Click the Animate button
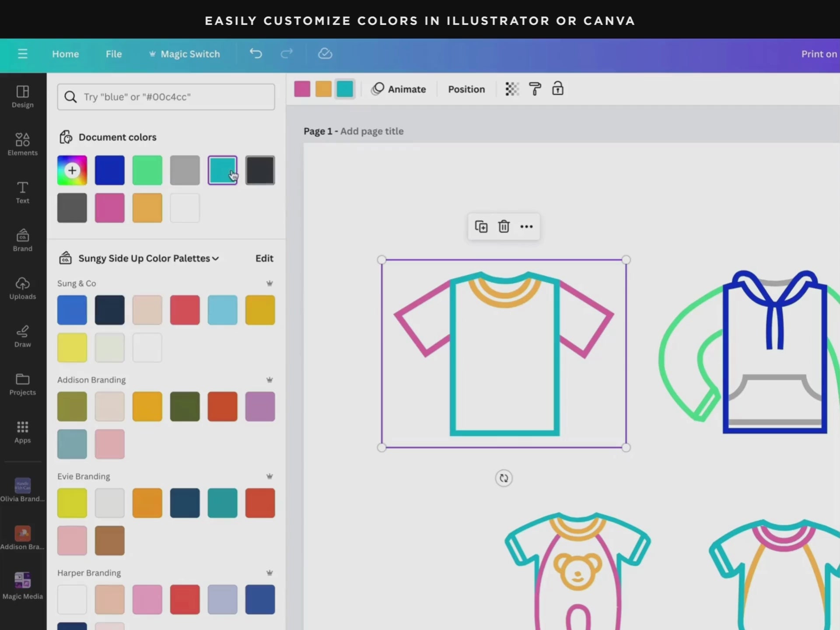The height and width of the screenshot is (630, 840). [399, 89]
